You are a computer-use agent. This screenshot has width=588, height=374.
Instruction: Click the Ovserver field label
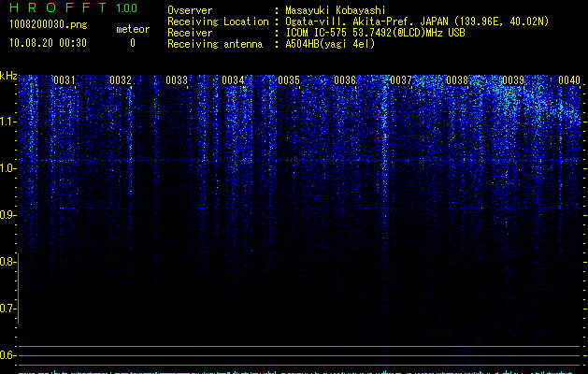[x=190, y=10]
